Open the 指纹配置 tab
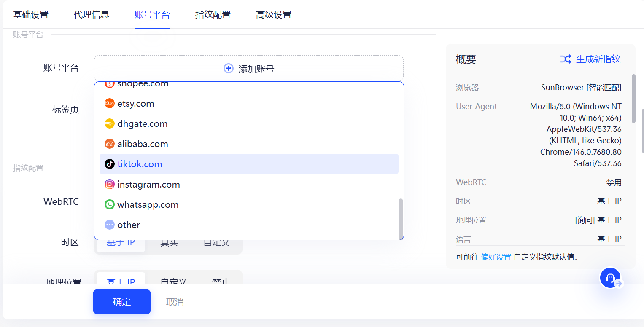 tap(213, 15)
